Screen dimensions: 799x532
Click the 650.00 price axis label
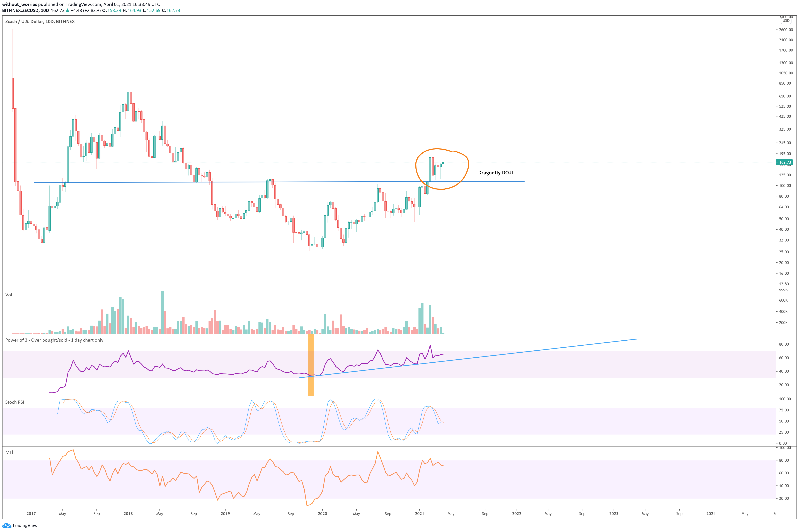[x=785, y=96]
